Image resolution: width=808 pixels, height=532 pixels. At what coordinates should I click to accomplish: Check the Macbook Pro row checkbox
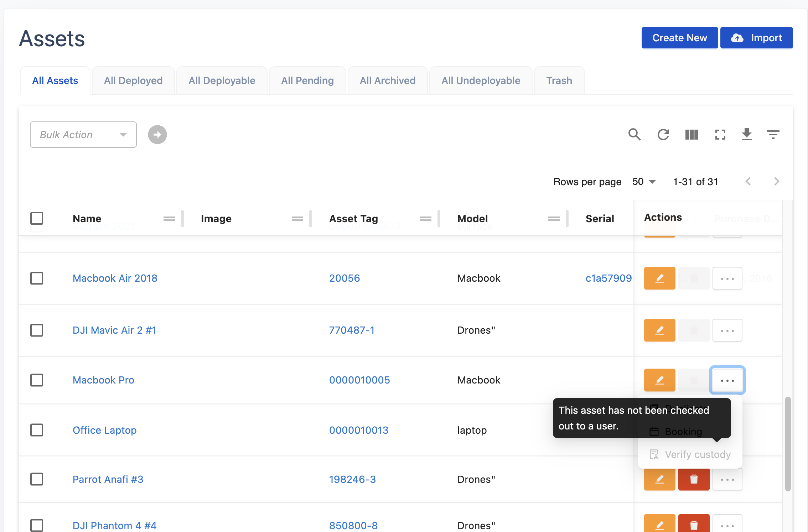click(37, 380)
